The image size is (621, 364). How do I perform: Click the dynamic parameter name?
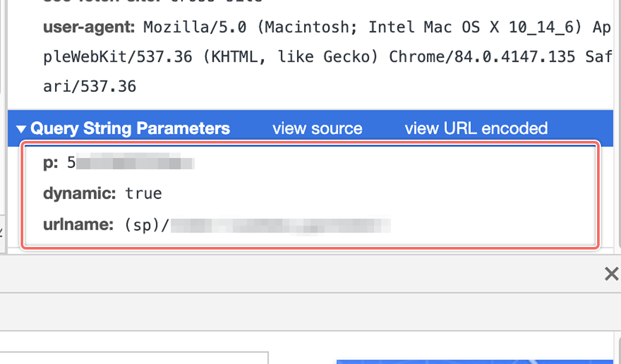[x=80, y=193]
